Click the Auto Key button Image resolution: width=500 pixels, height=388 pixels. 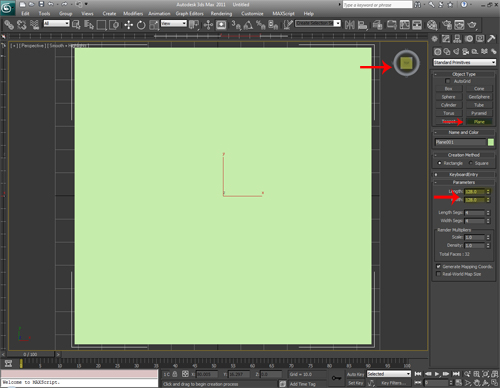[x=355, y=374]
